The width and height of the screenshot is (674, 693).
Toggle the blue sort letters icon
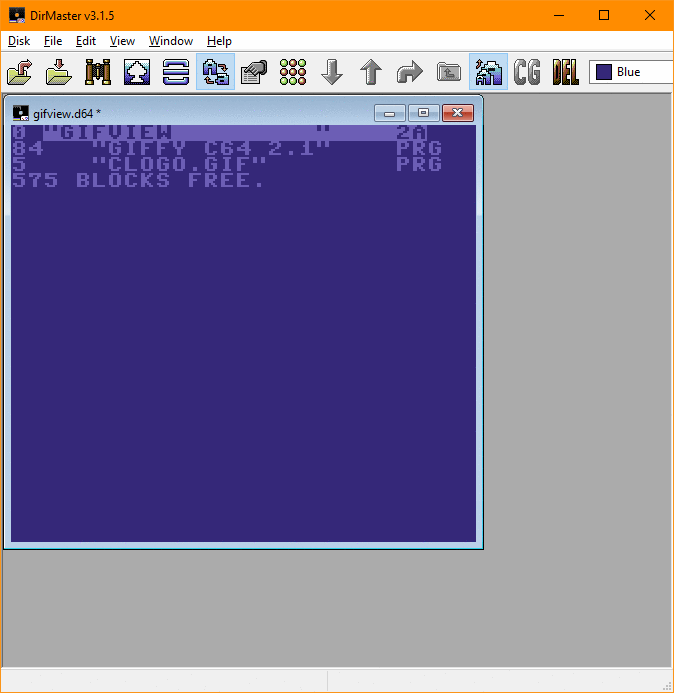point(488,72)
